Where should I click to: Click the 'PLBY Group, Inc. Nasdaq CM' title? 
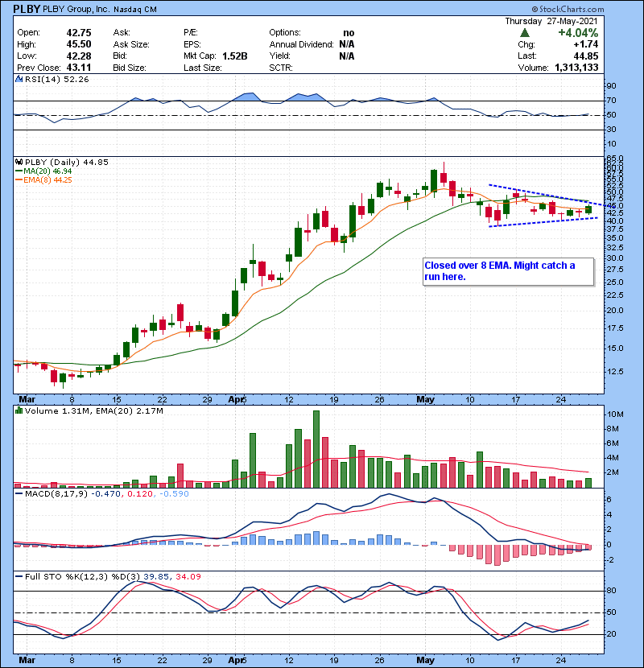pyautogui.click(x=100, y=9)
